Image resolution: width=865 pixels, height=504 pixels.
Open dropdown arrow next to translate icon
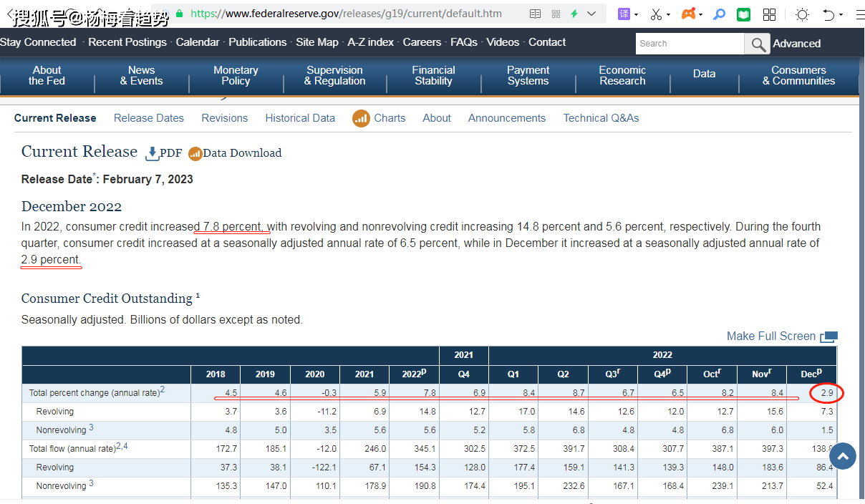[x=637, y=15]
